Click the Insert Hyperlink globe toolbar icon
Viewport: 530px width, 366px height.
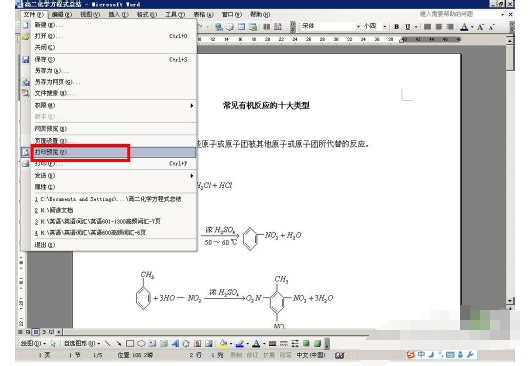pos(219,27)
